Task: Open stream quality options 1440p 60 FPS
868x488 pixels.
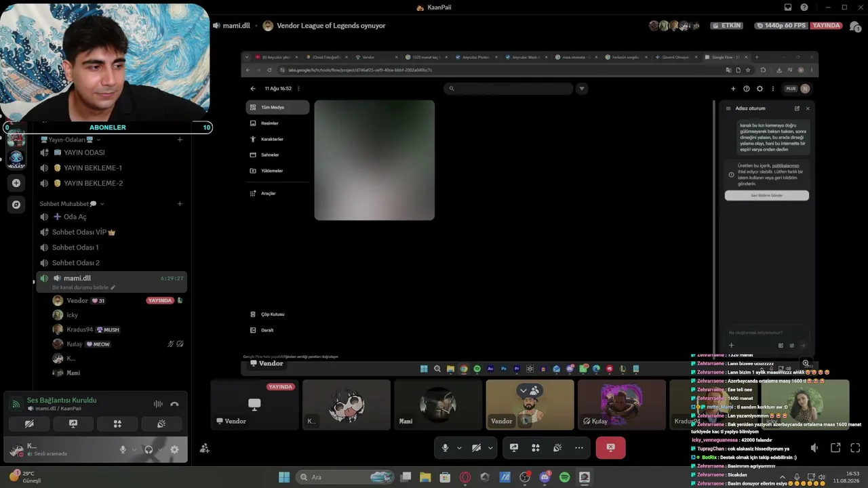Action: pyautogui.click(x=782, y=26)
